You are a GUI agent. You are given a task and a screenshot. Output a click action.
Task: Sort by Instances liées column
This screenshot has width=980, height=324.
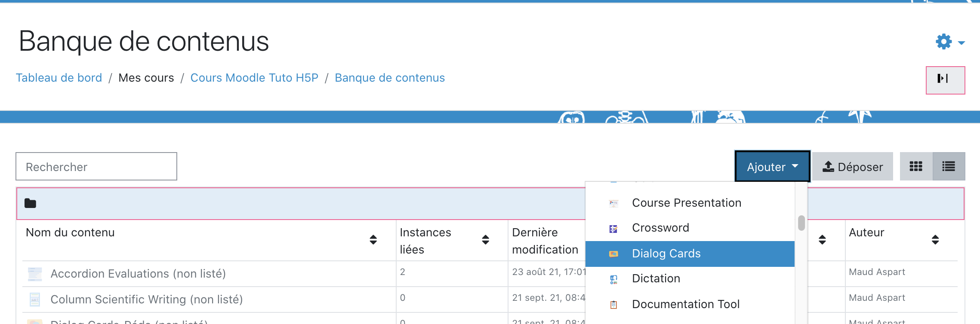tap(485, 240)
